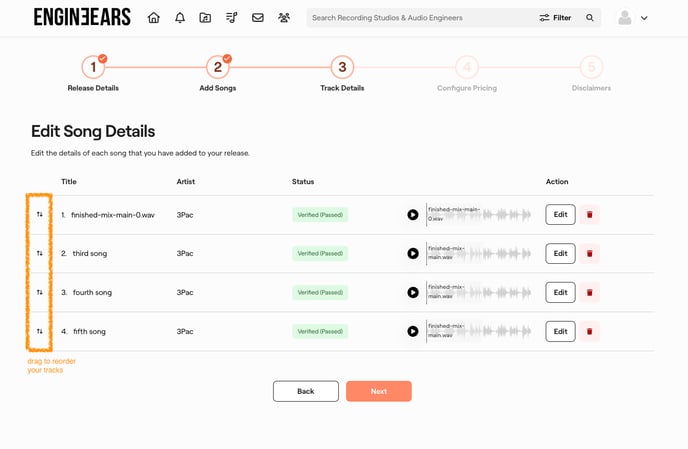Play the fourth song preview
The image size is (688, 449).
[412, 293]
